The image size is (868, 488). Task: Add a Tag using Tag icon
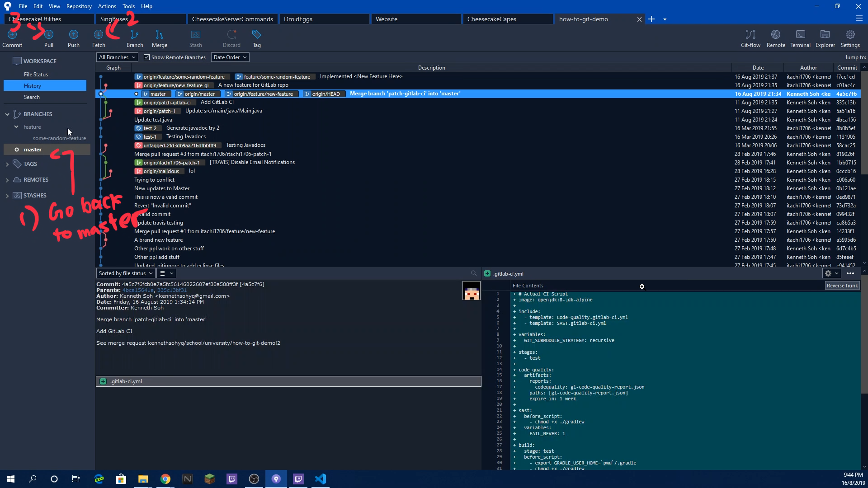point(257,38)
